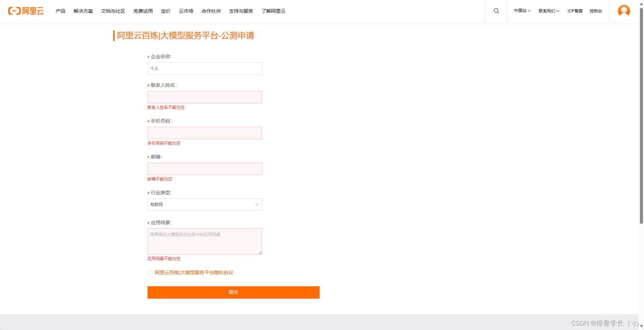Open the 控制台 console link
The width and height of the screenshot is (644, 330).
[596, 11]
